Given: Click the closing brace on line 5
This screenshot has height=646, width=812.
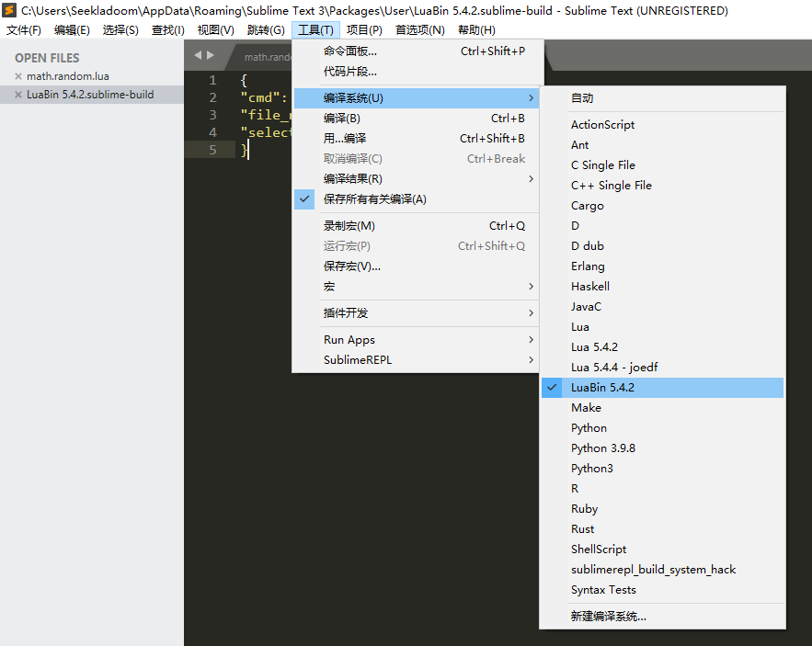Looking at the screenshot, I should coord(244,150).
